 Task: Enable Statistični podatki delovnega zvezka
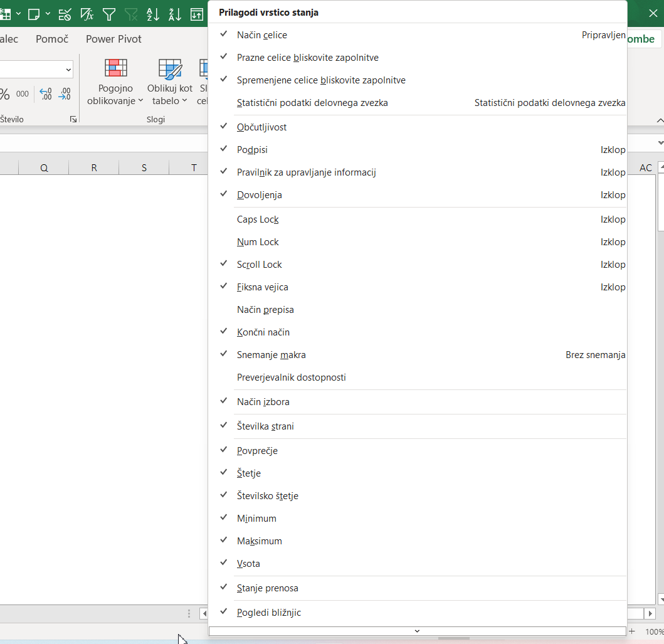[x=418, y=103]
